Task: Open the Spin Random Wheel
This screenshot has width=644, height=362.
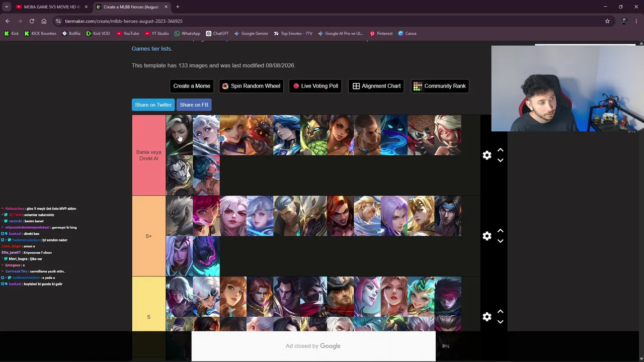Action: [x=251, y=86]
